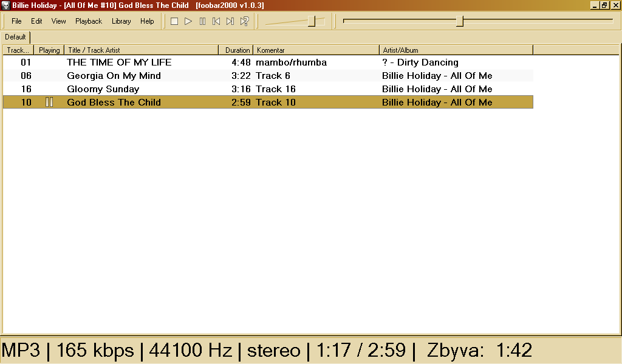
Task: Select the track Georgia On My Mind
Action: tap(114, 76)
